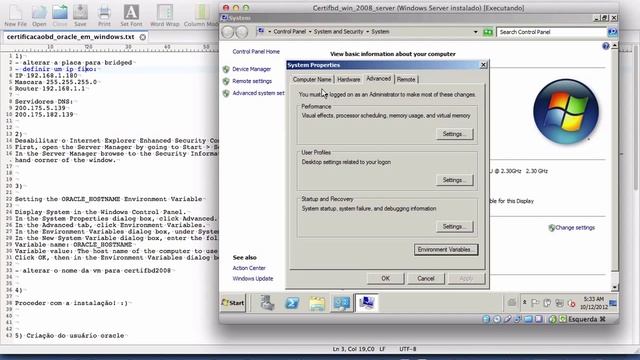The image size is (640, 360).
Task: Click 'UTF-8' encoding in editor status bar
Action: 408,349
